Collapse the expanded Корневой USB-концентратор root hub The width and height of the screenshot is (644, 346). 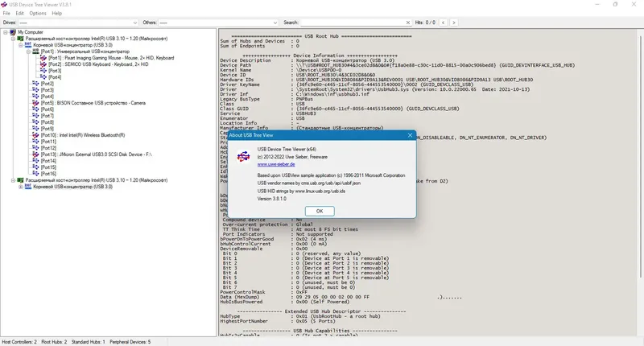click(21, 45)
